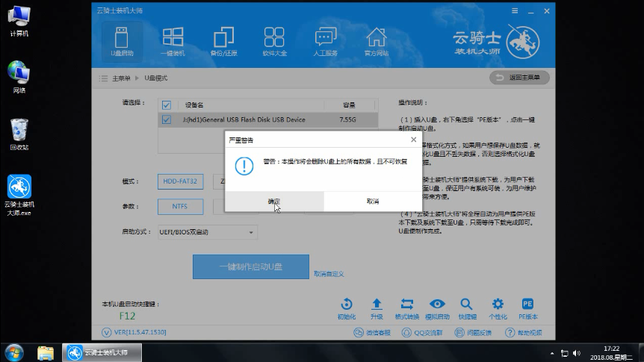Open the Windows Start menu
The image size is (644, 362).
click(x=14, y=352)
